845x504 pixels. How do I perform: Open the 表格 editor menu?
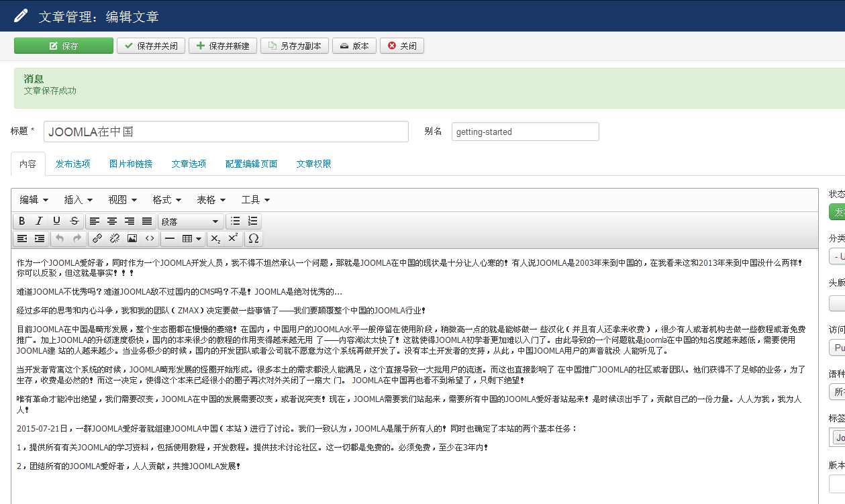[x=211, y=200]
